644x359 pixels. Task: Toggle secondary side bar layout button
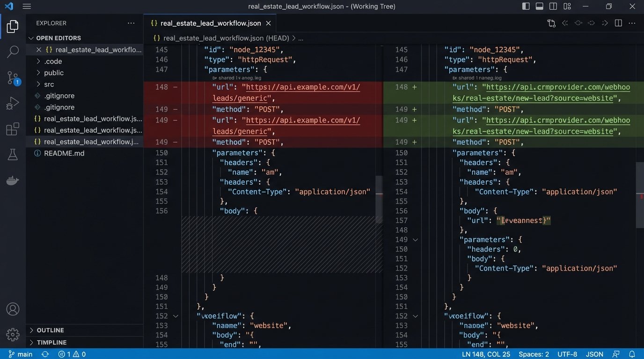tap(553, 7)
